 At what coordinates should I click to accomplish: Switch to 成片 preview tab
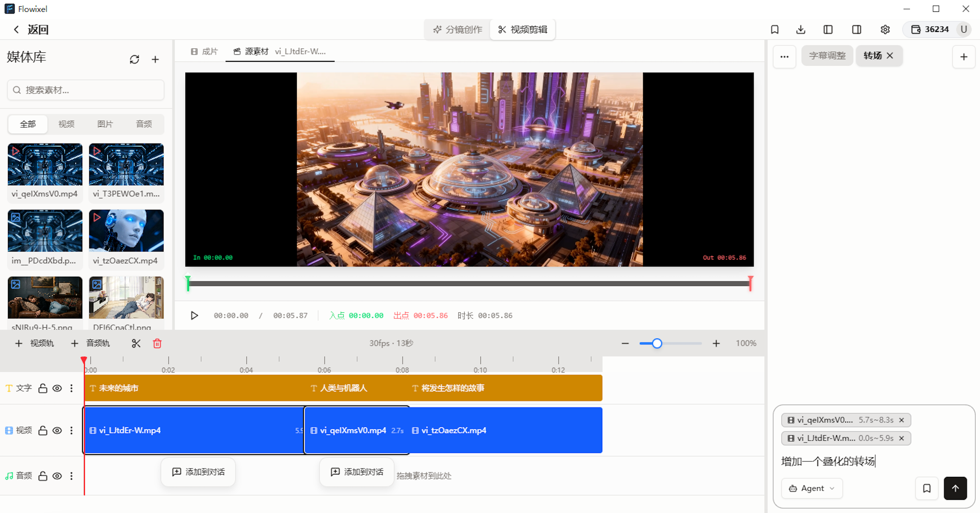point(204,51)
